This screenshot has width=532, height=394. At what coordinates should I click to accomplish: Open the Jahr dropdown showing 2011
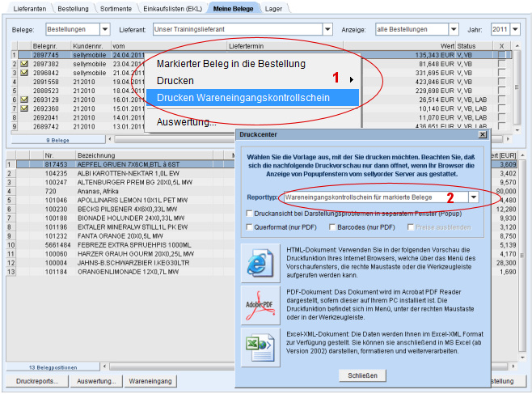pos(515,29)
